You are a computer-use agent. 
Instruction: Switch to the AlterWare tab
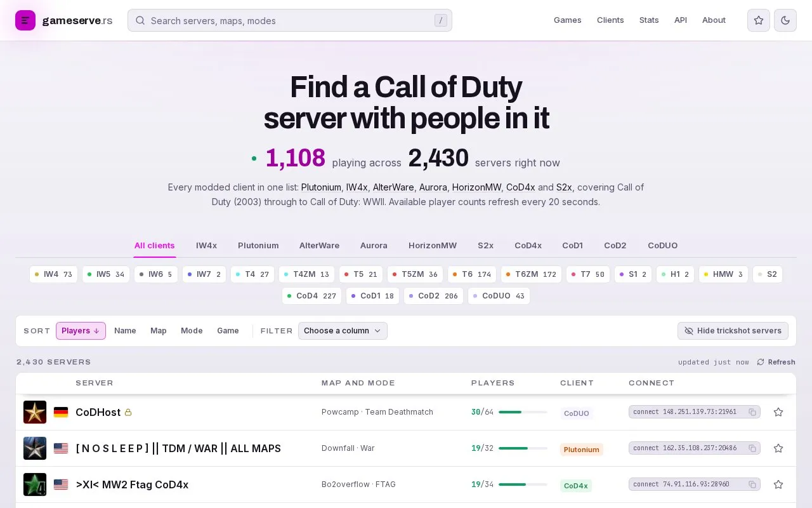click(319, 245)
